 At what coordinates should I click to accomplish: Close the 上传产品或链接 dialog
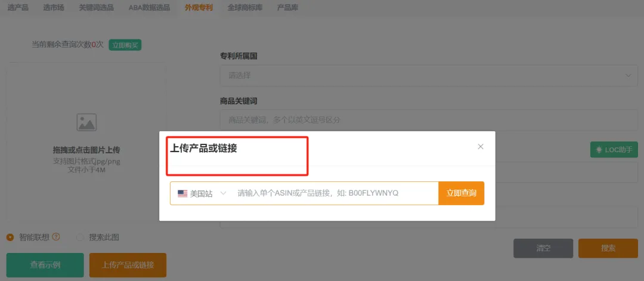[481, 147]
